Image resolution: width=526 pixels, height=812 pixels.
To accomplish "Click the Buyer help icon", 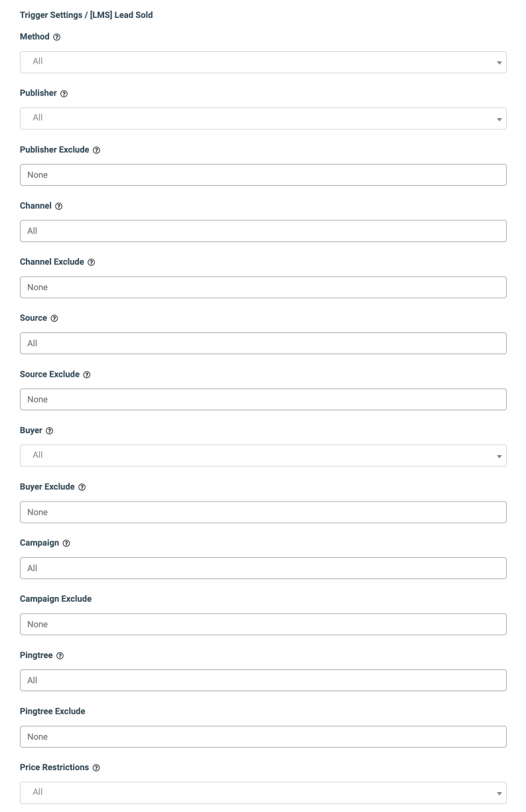I will pyautogui.click(x=50, y=431).
